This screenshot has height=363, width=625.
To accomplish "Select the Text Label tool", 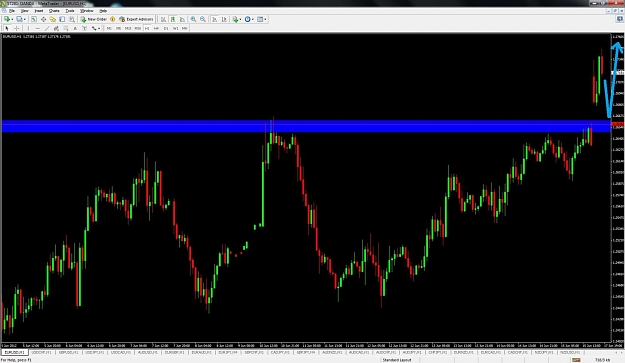I will (85, 28).
